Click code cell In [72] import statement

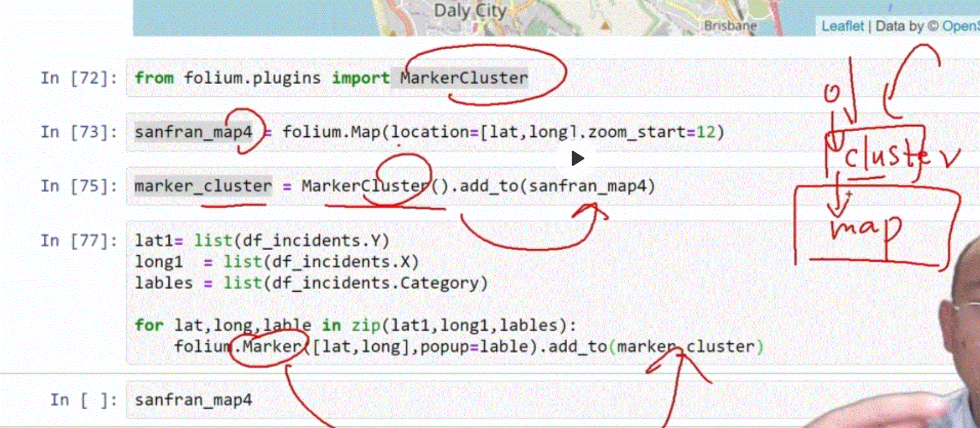click(x=331, y=78)
